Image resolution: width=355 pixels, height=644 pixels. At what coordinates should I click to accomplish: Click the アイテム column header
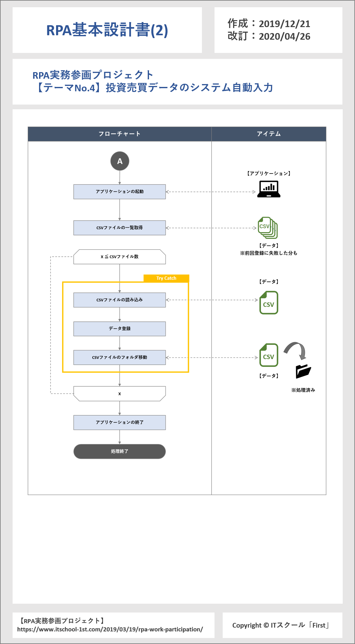[269, 134]
